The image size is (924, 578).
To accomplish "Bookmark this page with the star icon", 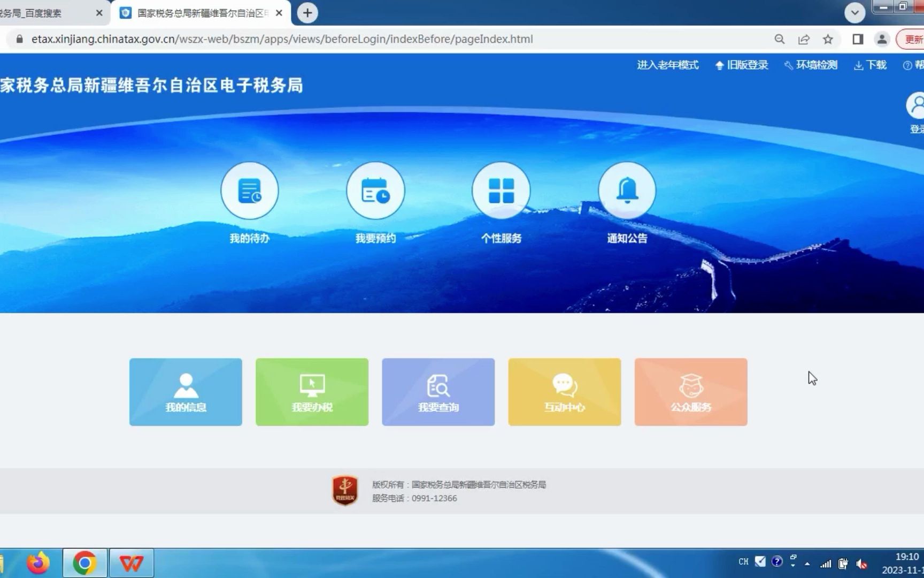I will point(828,39).
